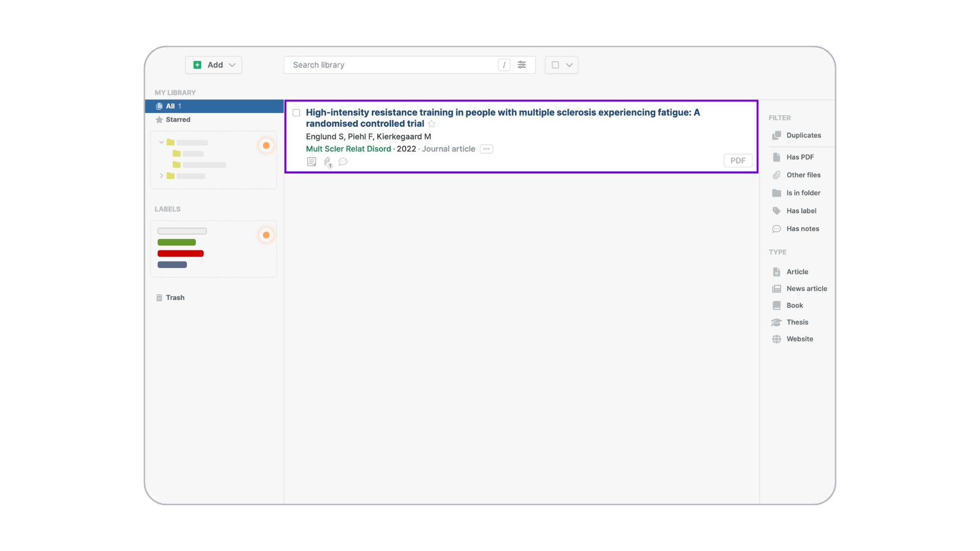
Task: Filter by Is in folder
Action: pos(797,193)
